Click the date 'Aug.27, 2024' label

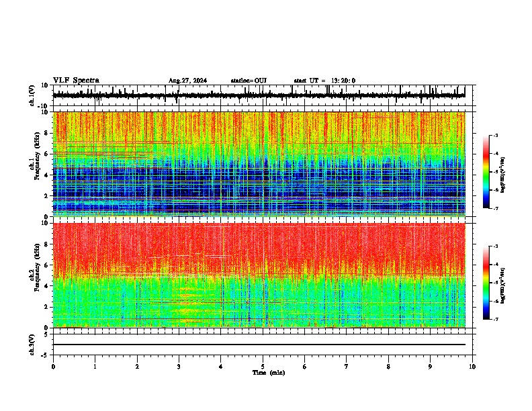tap(187, 81)
